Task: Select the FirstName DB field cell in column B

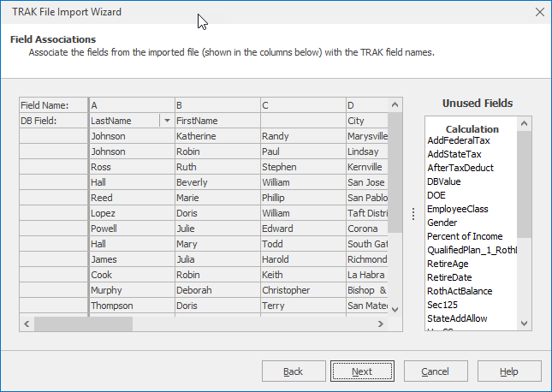Action: click(217, 121)
